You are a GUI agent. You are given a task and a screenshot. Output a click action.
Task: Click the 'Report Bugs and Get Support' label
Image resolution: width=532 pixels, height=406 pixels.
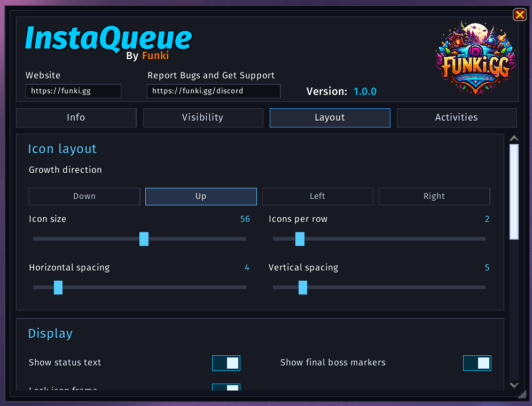(211, 76)
